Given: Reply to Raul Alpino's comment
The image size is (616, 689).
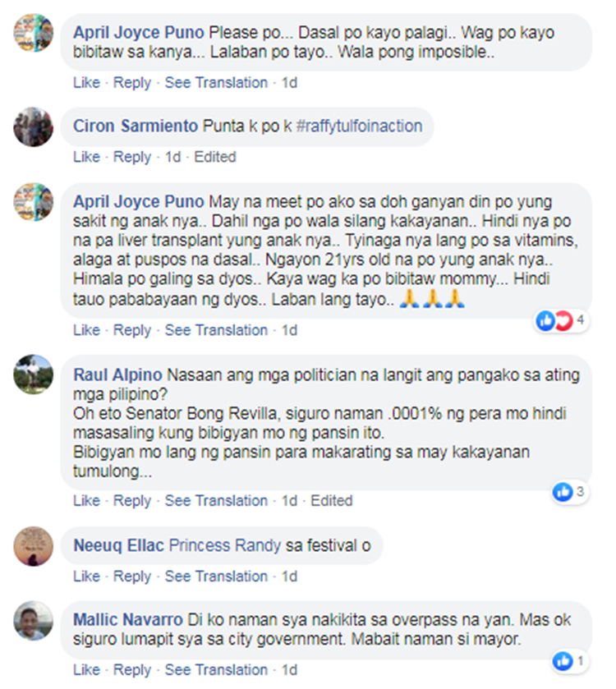Looking at the screenshot, I should tap(132, 500).
